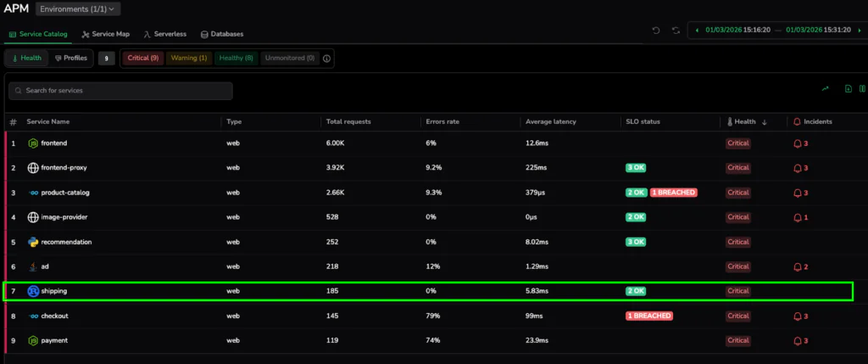The image size is (868, 364).
Task: Click the info icon beside Unmonitored filter
Action: coord(327,59)
